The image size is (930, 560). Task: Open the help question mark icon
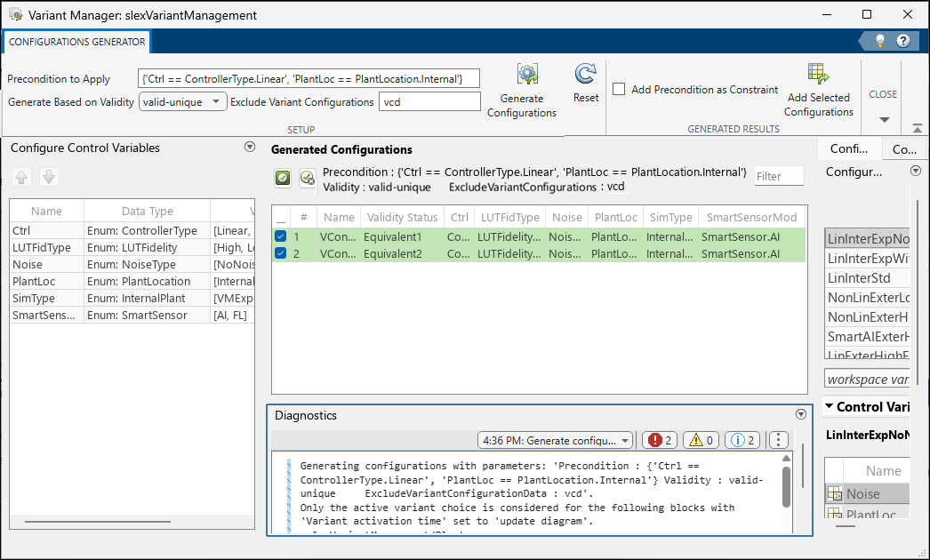point(902,41)
